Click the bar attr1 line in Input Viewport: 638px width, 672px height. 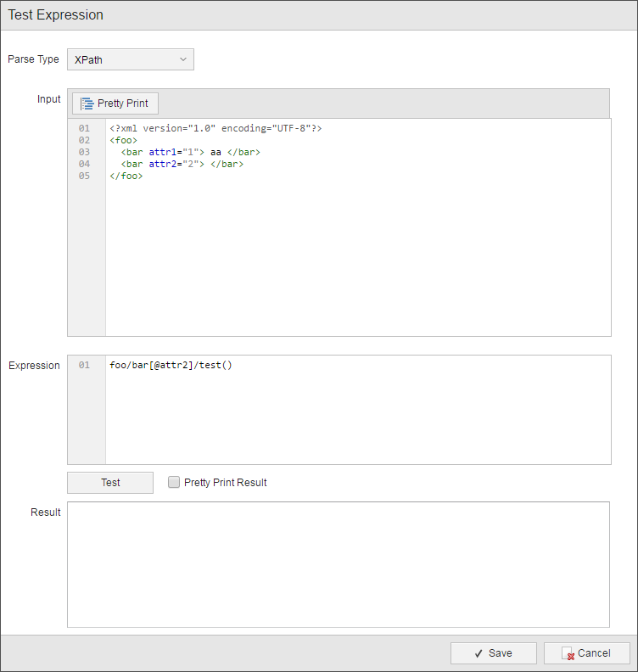pos(190,152)
